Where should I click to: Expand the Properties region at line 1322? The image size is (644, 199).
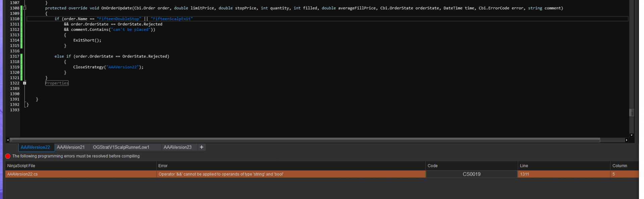pyautogui.click(x=24, y=83)
